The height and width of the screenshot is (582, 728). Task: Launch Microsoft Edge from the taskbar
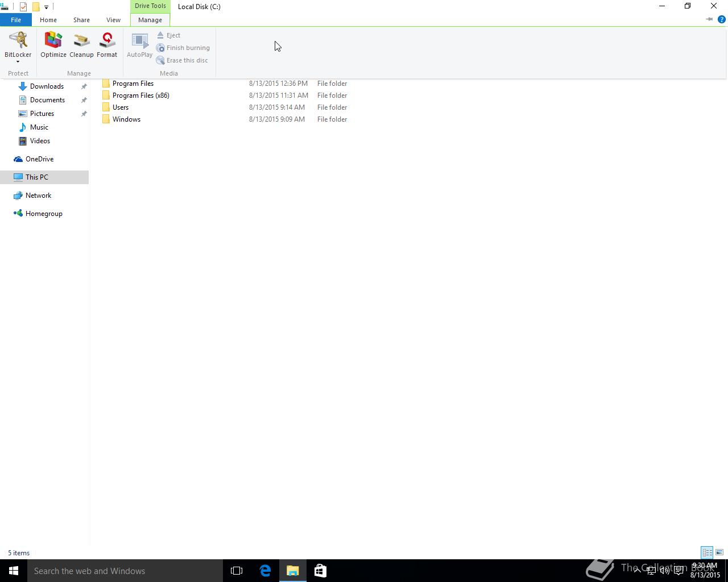click(x=265, y=571)
